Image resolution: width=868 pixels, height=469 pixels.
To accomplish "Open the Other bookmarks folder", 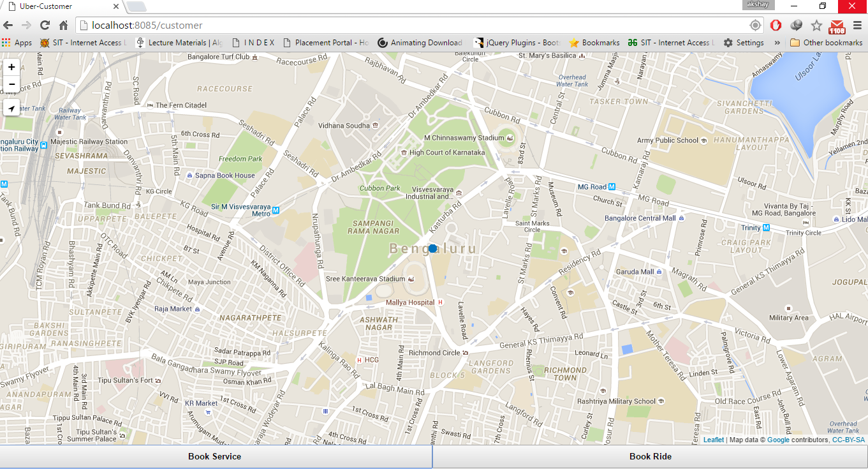I will click(827, 43).
